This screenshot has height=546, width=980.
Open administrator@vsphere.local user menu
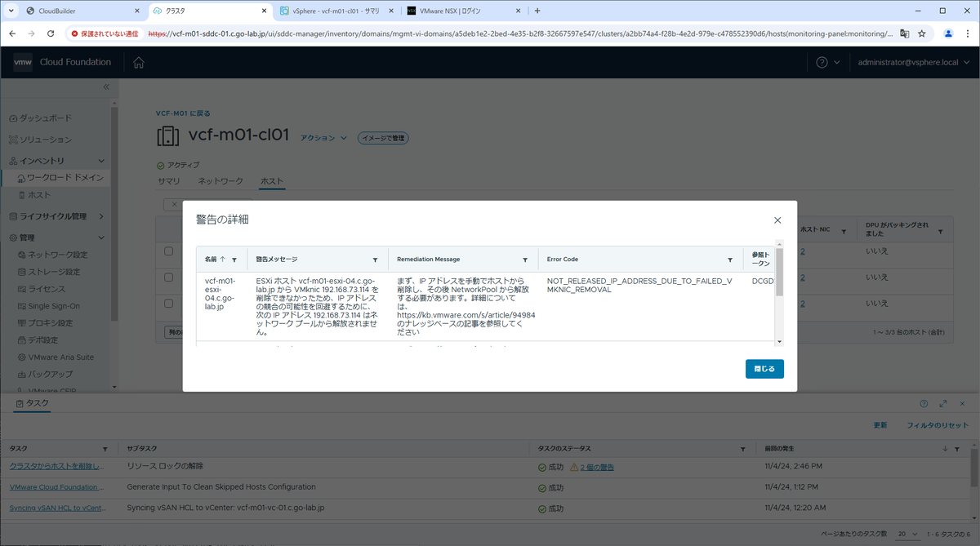pos(912,63)
